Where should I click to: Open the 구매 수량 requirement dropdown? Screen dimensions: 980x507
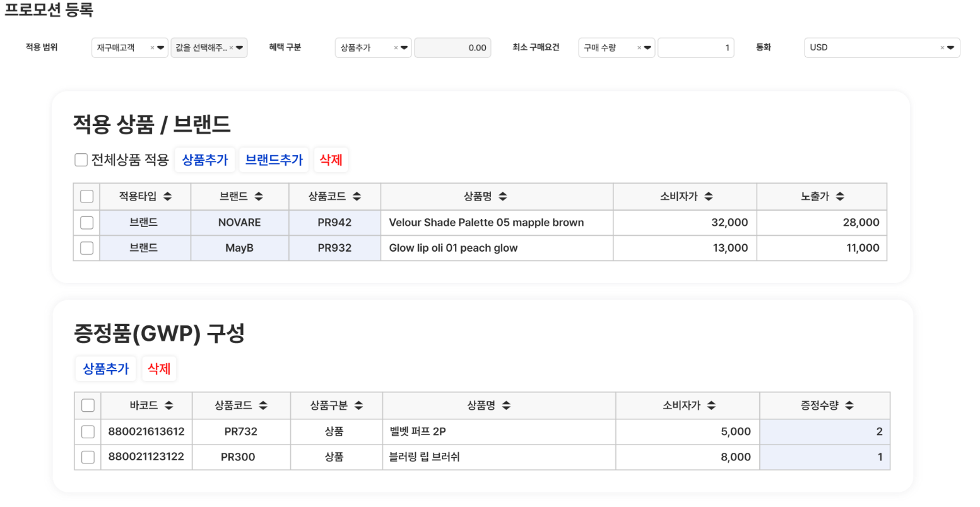click(x=647, y=48)
